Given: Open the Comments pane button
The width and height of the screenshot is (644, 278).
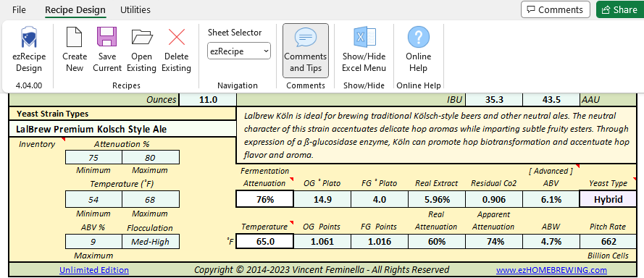Looking at the screenshot, I should point(556,9).
